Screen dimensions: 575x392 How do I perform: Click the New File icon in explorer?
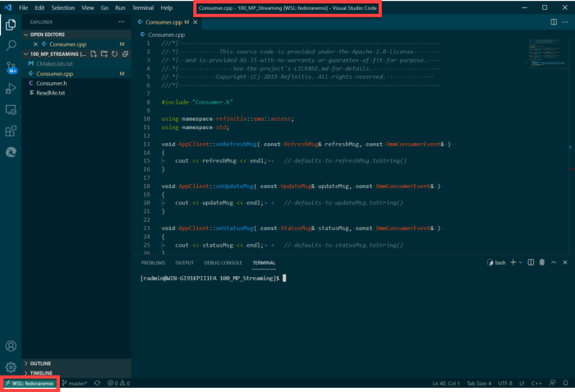94,53
